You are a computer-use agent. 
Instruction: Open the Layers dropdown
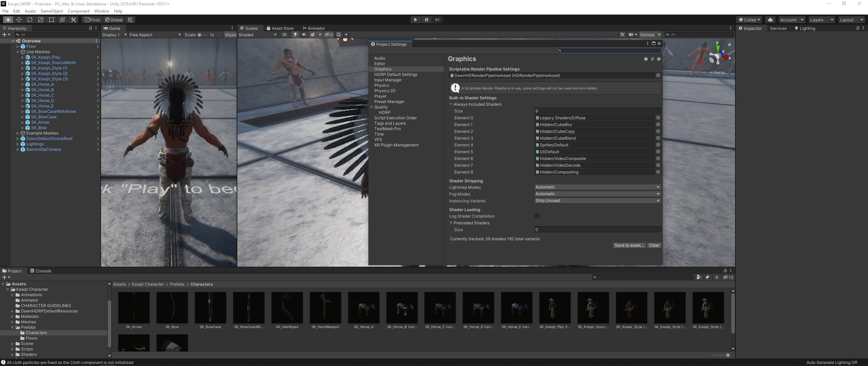[821, 20]
